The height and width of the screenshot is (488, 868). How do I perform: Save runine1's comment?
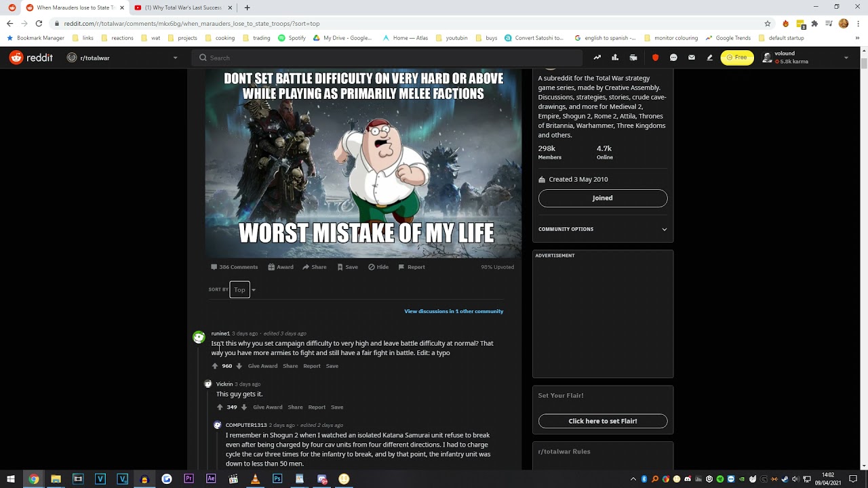332,366
